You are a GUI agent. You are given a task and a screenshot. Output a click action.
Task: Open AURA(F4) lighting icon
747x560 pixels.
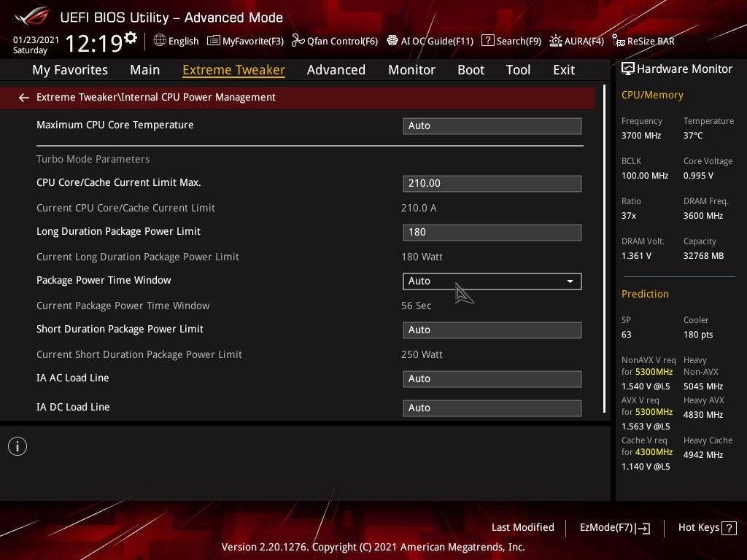pos(555,41)
